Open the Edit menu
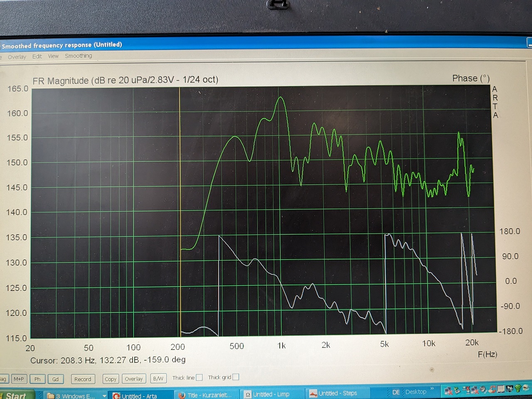Viewport: 532px width, 399px height. click(37, 57)
